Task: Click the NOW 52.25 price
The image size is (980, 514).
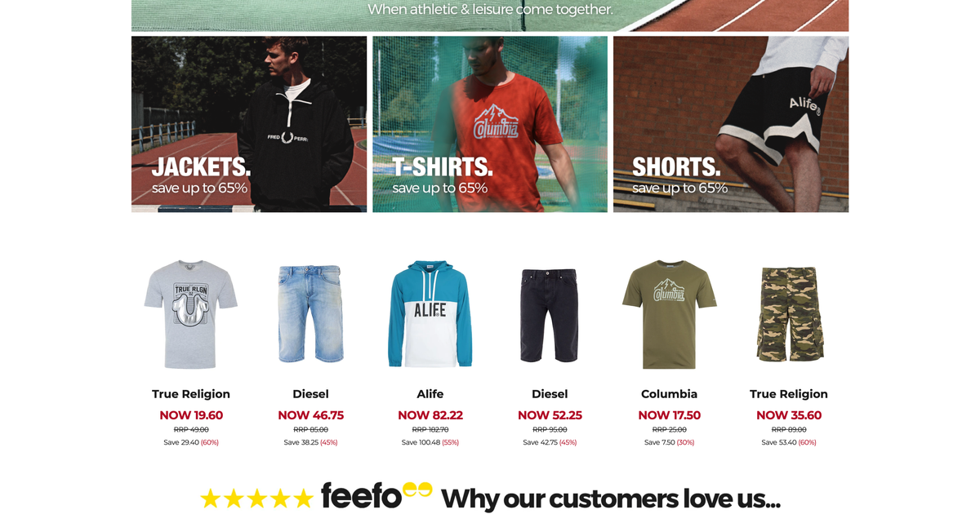Action: coord(550,415)
